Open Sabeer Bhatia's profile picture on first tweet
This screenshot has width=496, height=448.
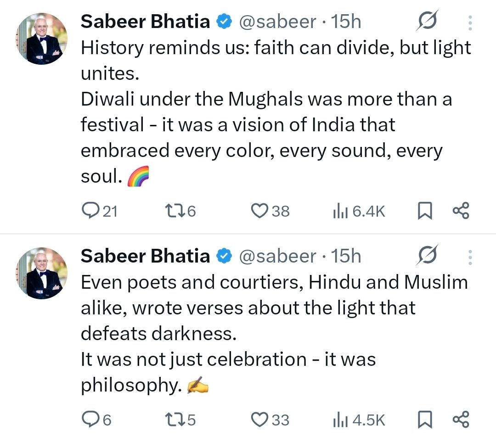tap(42, 39)
